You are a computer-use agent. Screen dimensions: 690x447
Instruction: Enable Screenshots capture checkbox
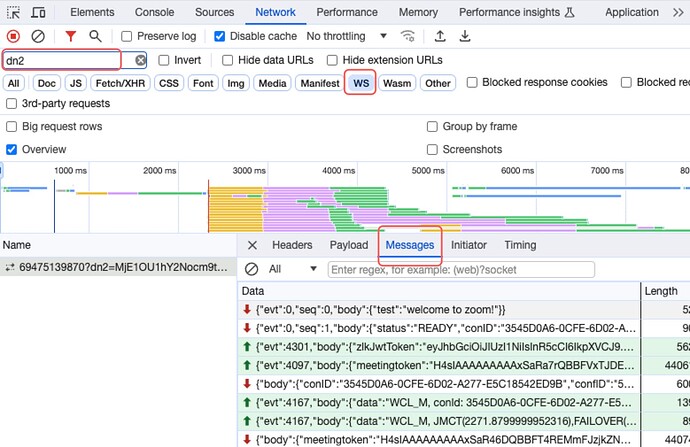(432, 150)
